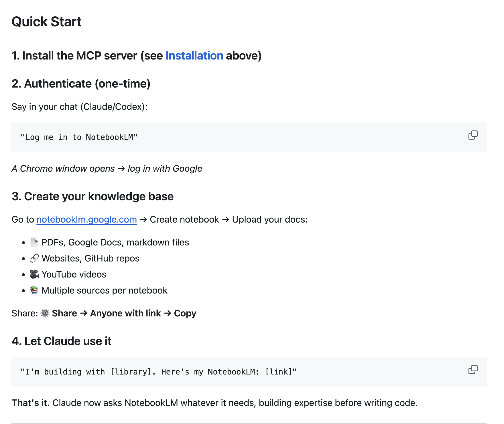
Task: Copy the "Log me in to NotebookLM" code snippet
Action: 473,135
